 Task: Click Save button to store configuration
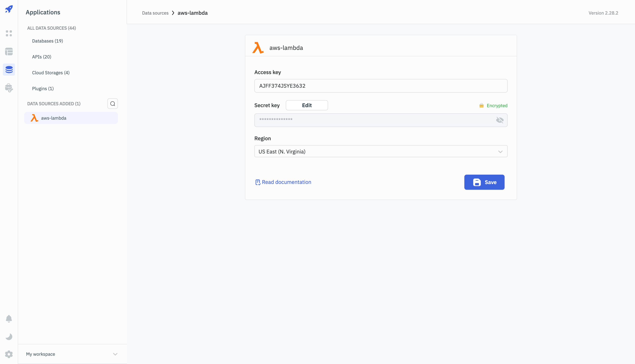[485, 182]
